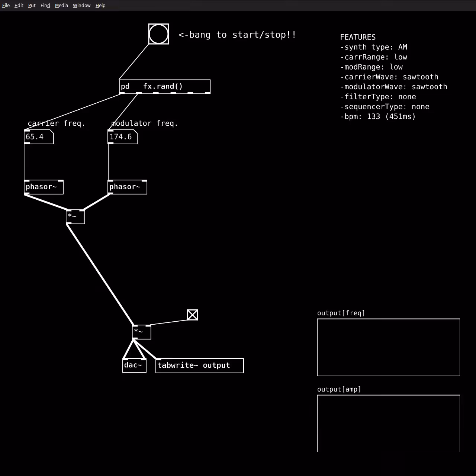Open the Media menu
Viewport: 476px width, 476px height.
62,6
